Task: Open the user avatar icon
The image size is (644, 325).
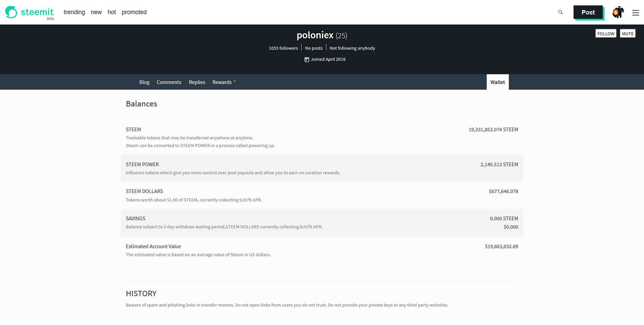Action: click(x=618, y=12)
